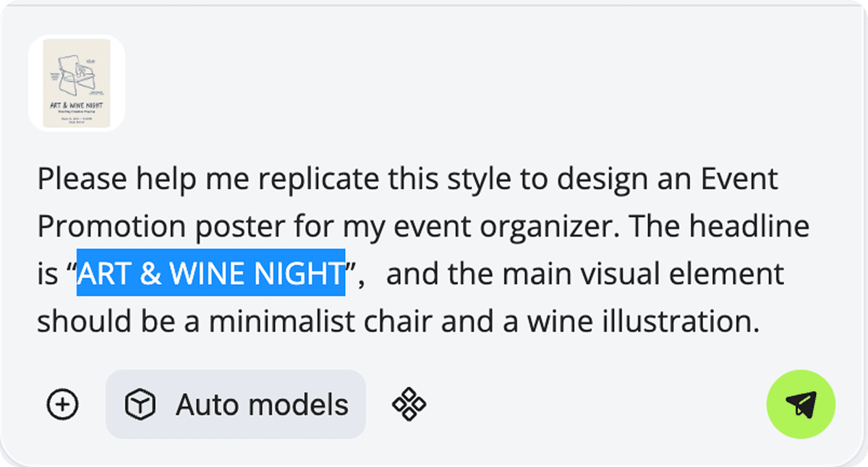Click the add attachment plus icon
The image size is (868, 467).
point(63,405)
